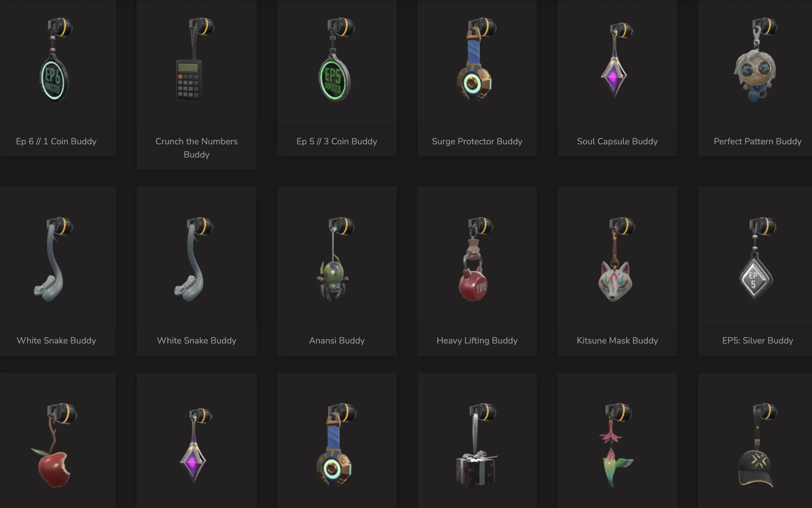The height and width of the screenshot is (508, 812).
Task: Select the Ep 6 // 1 Coin Buddy image
Action: [56, 60]
